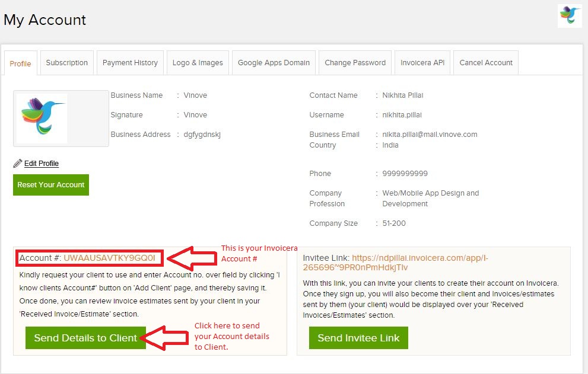The height and width of the screenshot is (374, 588).
Task: Go to Logo & Images tab
Action: pos(198,63)
